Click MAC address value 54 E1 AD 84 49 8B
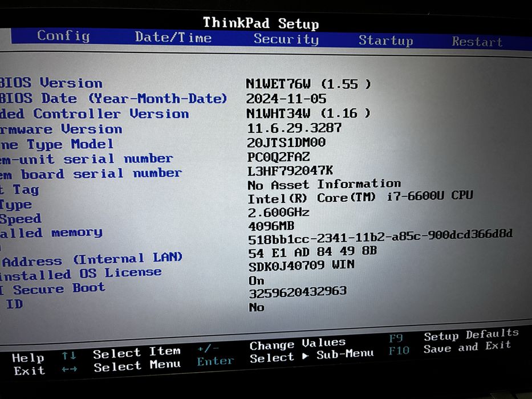 pyautogui.click(x=312, y=252)
